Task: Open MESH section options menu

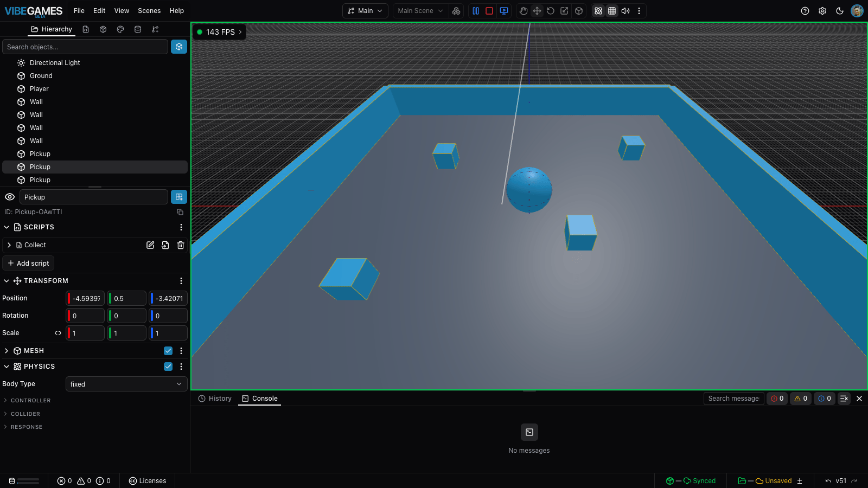Action: 181,351
